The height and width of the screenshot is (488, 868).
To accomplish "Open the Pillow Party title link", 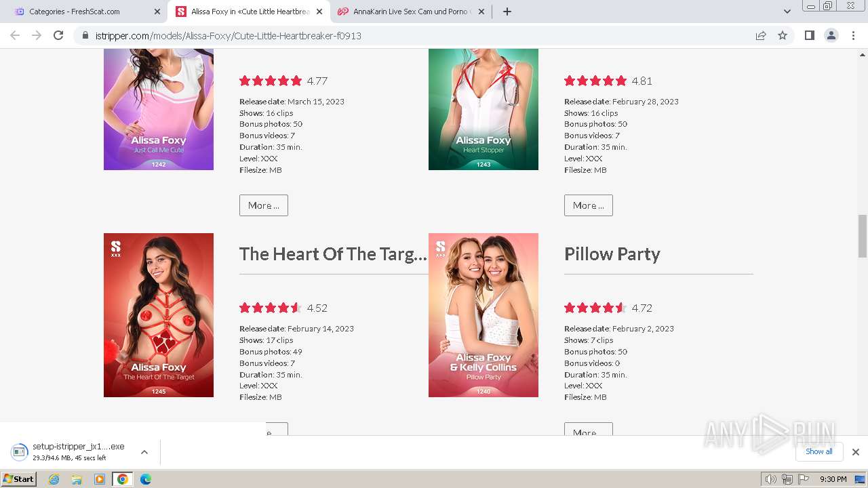I will (612, 254).
